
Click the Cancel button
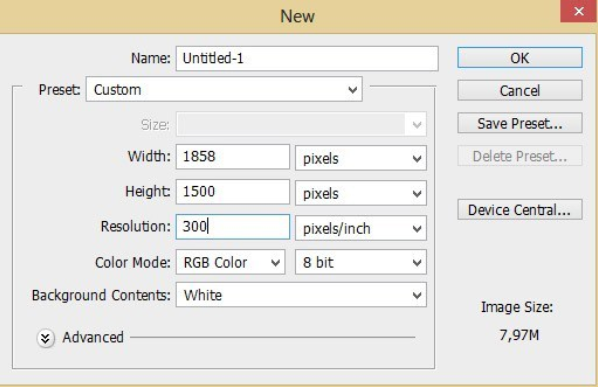520,90
